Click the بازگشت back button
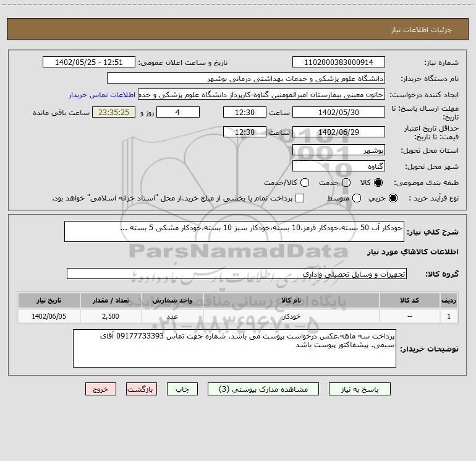Image resolution: width=476 pixels, height=461 pixels. pyautogui.click(x=142, y=389)
